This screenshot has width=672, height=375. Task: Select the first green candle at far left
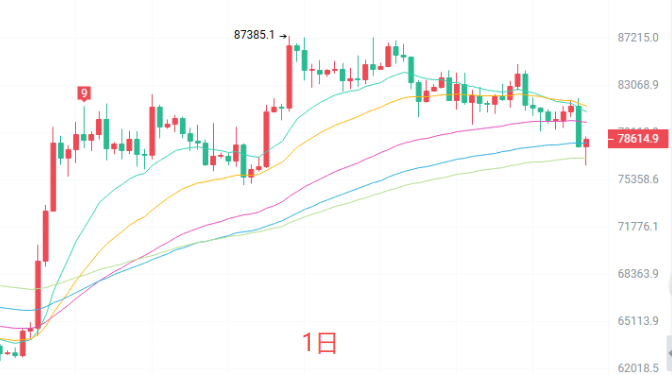click(x=1, y=351)
